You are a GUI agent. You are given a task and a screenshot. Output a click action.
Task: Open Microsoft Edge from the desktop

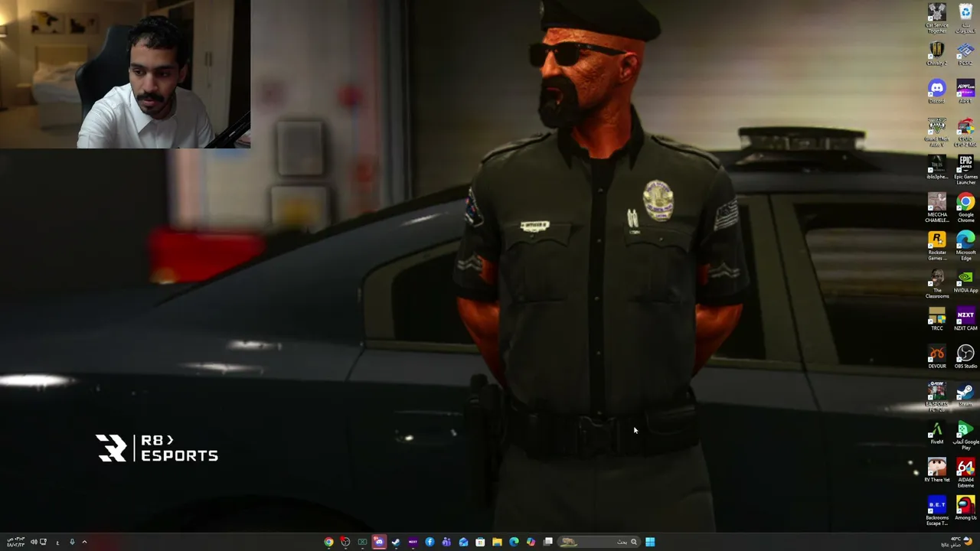click(965, 246)
